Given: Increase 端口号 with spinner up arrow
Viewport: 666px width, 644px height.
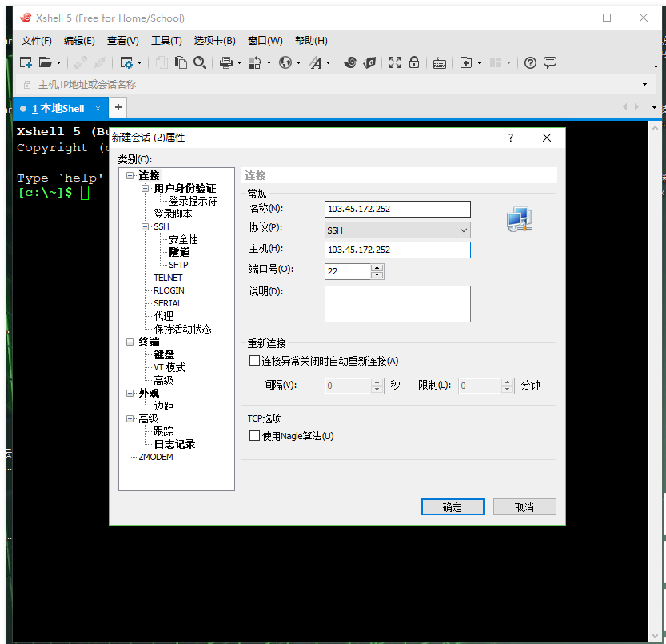Looking at the screenshot, I should [377, 267].
